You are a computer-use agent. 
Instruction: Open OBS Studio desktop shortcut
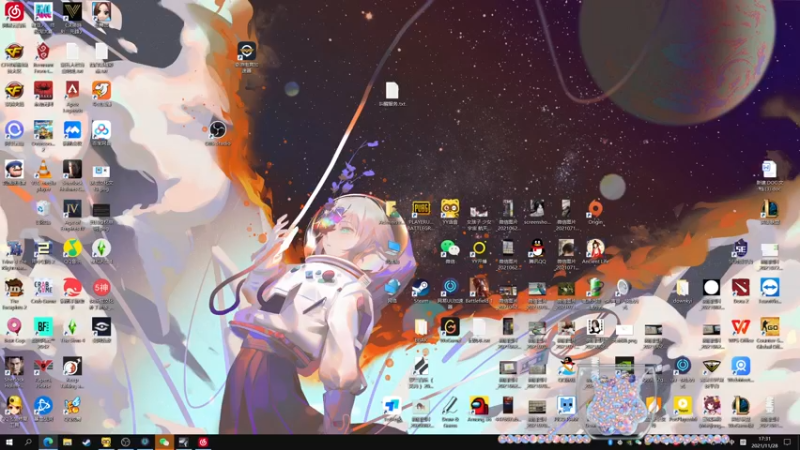[x=217, y=130]
